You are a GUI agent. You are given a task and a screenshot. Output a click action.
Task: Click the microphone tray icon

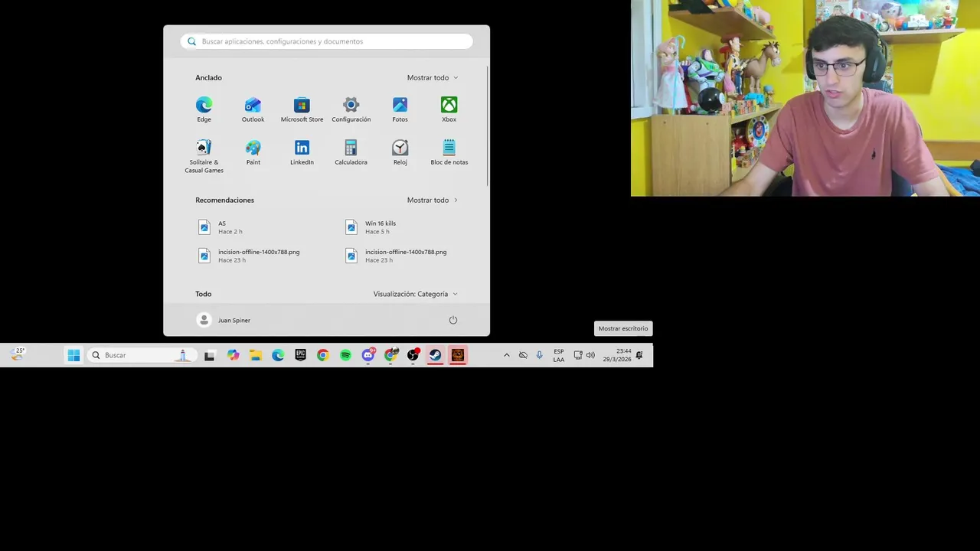(x=539, y=355)
